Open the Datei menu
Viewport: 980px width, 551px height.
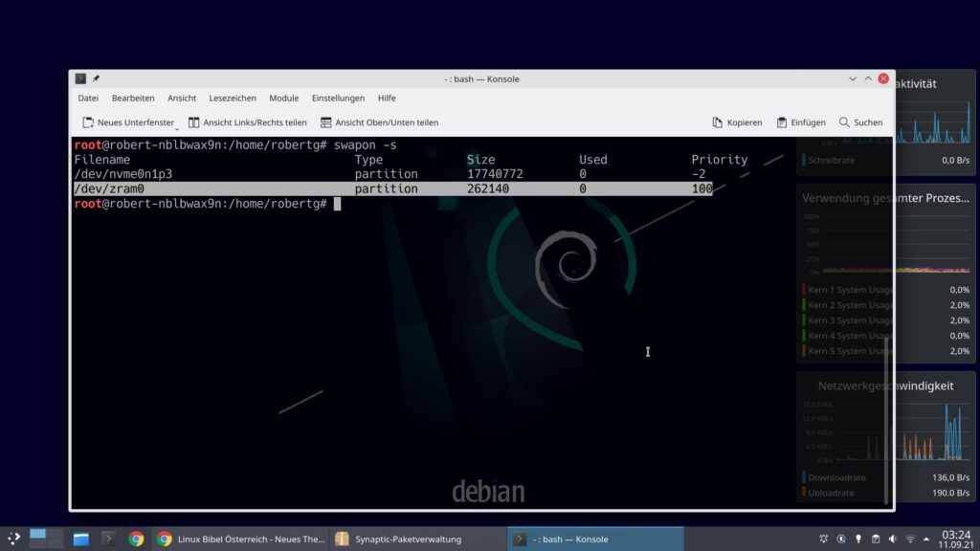pos(88,99)
